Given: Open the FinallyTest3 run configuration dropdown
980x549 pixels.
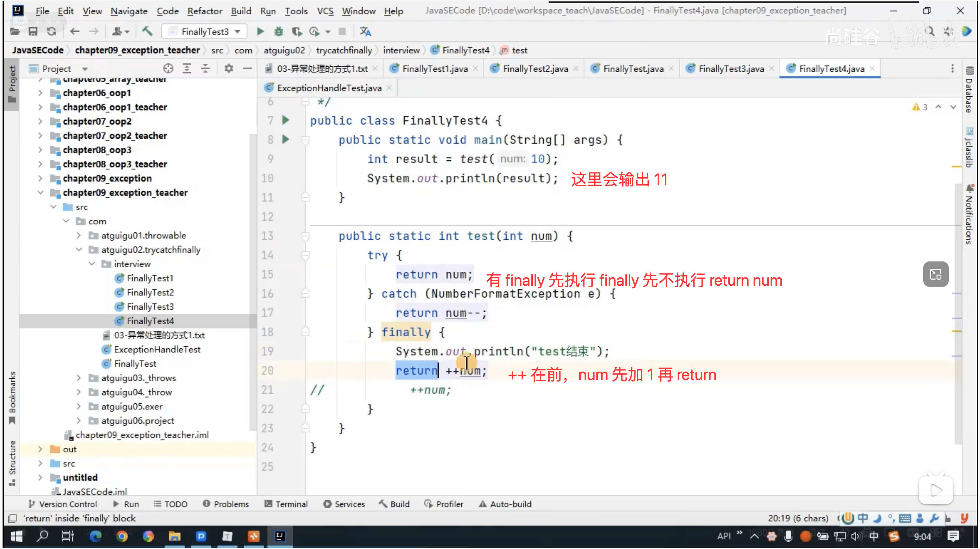Looking at the screenshot, I should coord(205,32).
